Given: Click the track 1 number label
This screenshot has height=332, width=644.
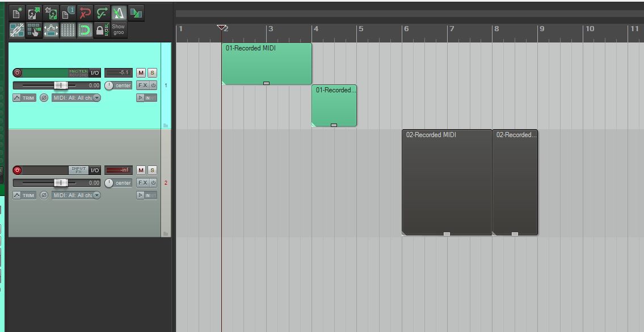Looking at the screenshot, I should tap(166, 86).
